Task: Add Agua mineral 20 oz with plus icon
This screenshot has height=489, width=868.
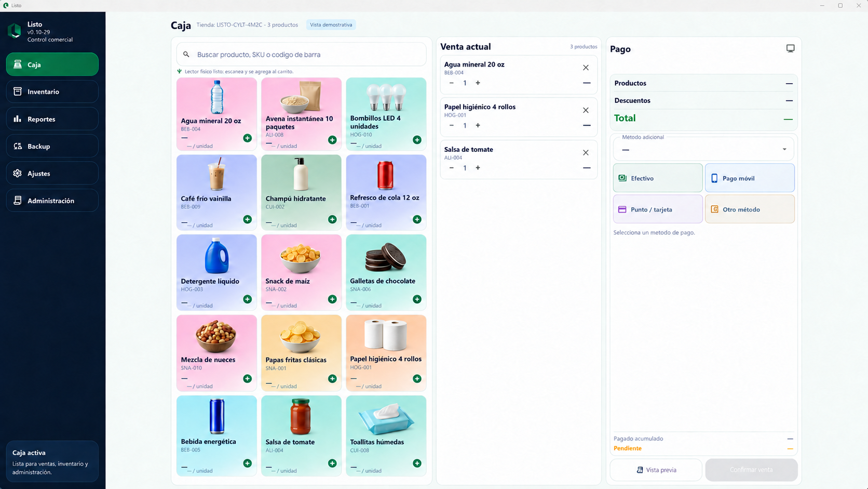Action: coord(248,138)
